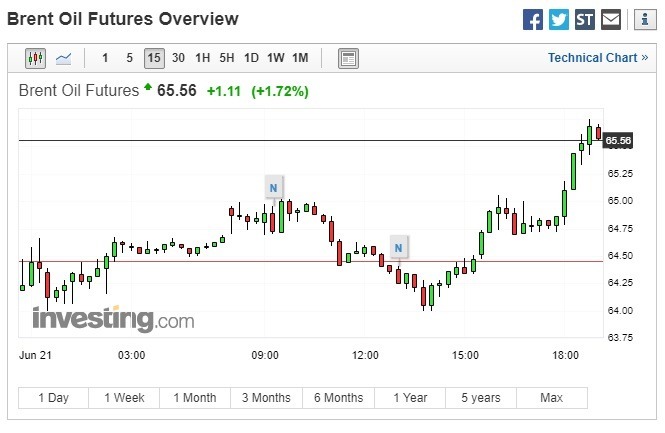The height and width of the screenshot is (433, 665).
Task: Click the 18:00 time axis label
Action: (565, 355)
